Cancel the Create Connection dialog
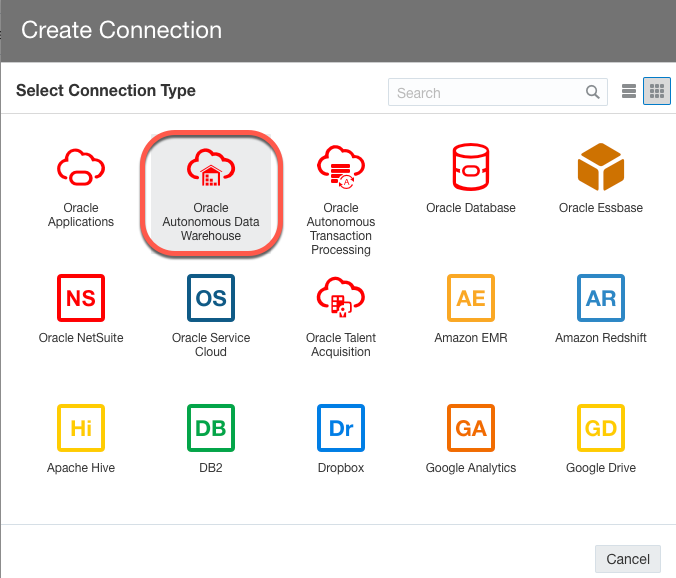The image size is (676, 578). coord(628,559)
